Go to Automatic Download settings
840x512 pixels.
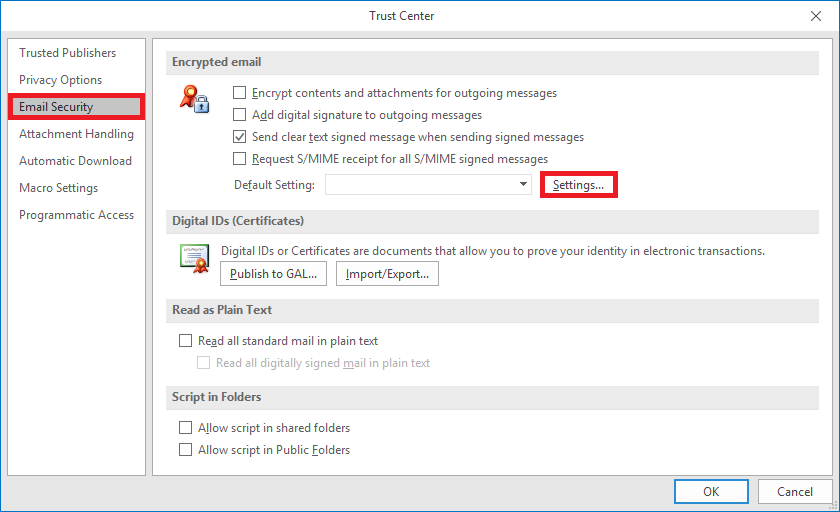75,161
